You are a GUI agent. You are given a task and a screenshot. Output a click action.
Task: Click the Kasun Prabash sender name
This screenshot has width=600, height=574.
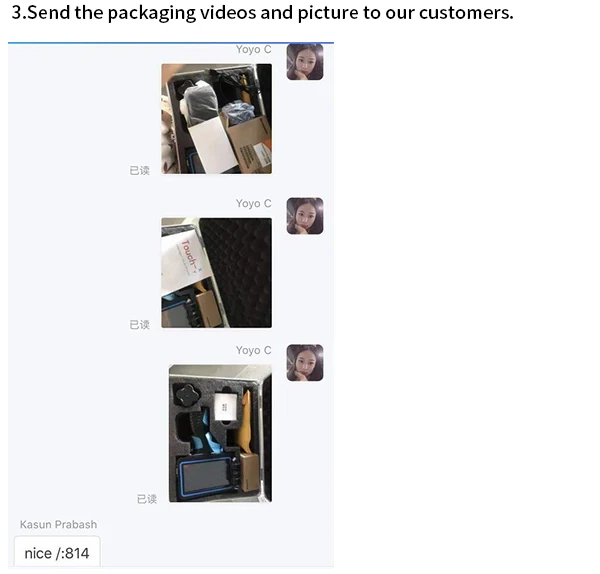pyautogui.click(x=58, y=524)
